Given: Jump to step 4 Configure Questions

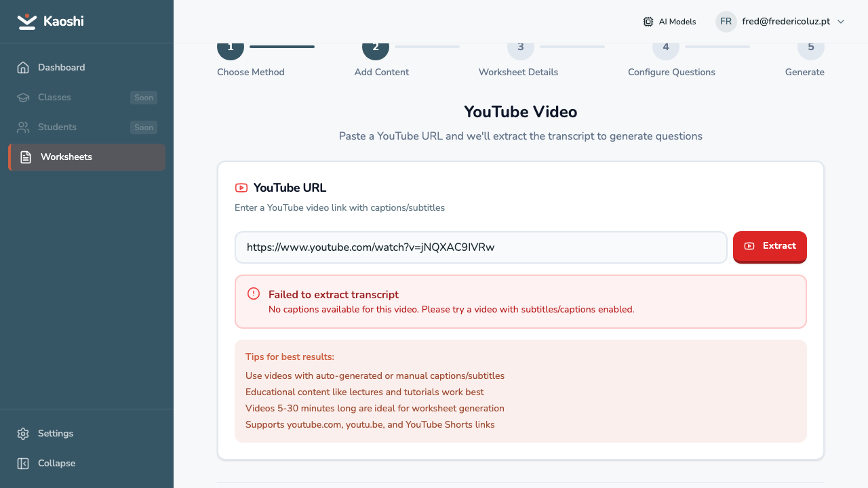Looking at the screenshot, I should tap(665, 49).
